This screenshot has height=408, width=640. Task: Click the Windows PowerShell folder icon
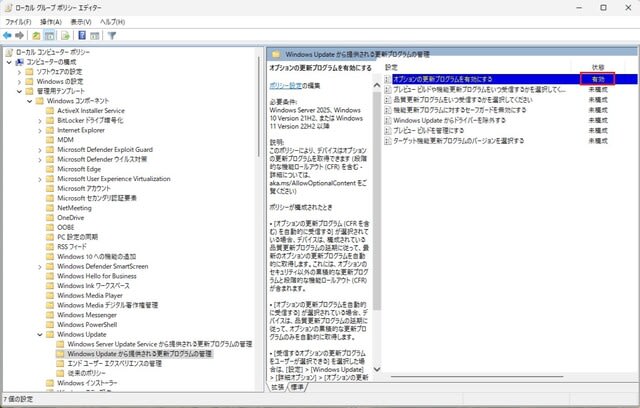[x=50, y=324]
